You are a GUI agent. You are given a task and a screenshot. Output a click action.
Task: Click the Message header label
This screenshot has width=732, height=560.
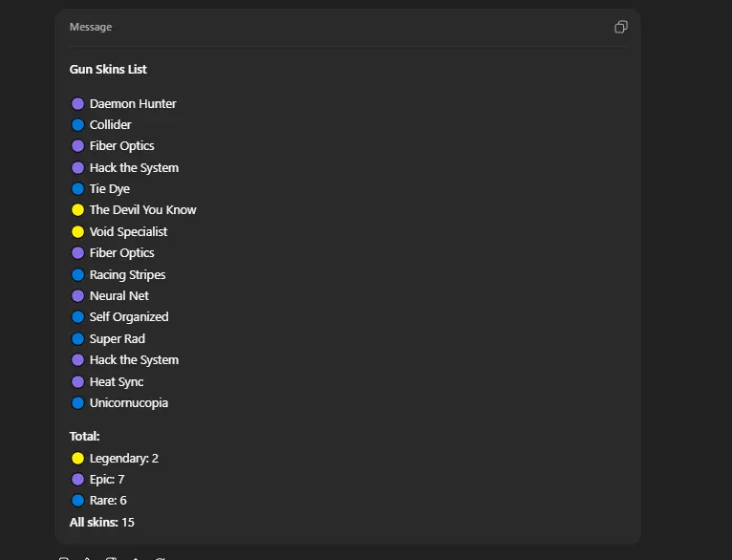(x=91, y=27)
